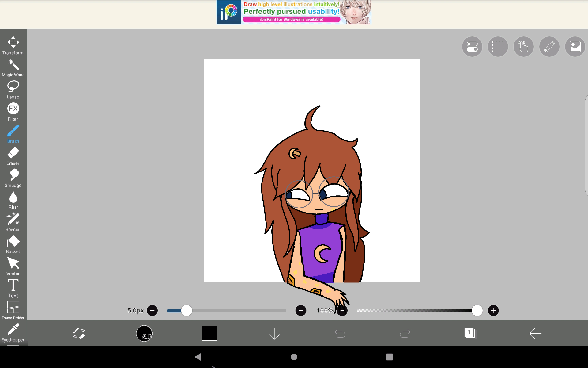Increase brush thickness with plus button

click(301, 311)
